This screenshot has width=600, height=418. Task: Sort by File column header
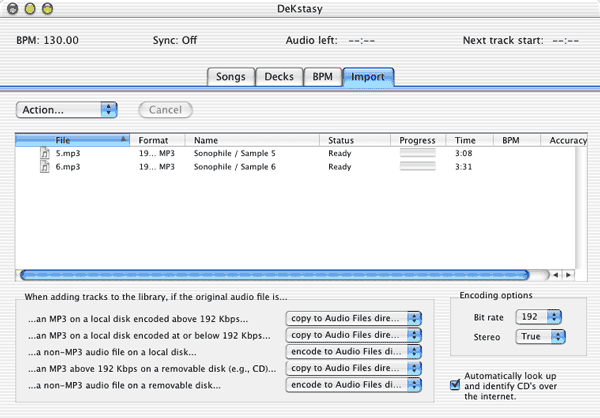[x=72, y=140]
